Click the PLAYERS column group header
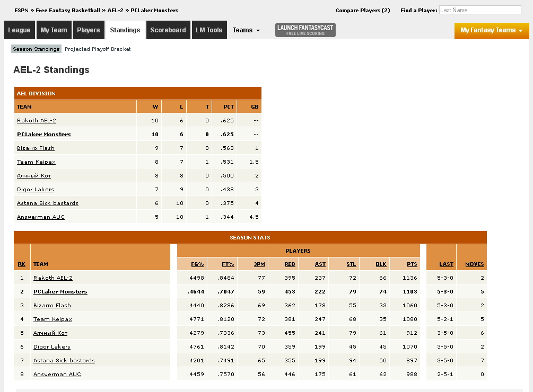The width and height of the screenshot is (533, 392). (x=299, y=251)
